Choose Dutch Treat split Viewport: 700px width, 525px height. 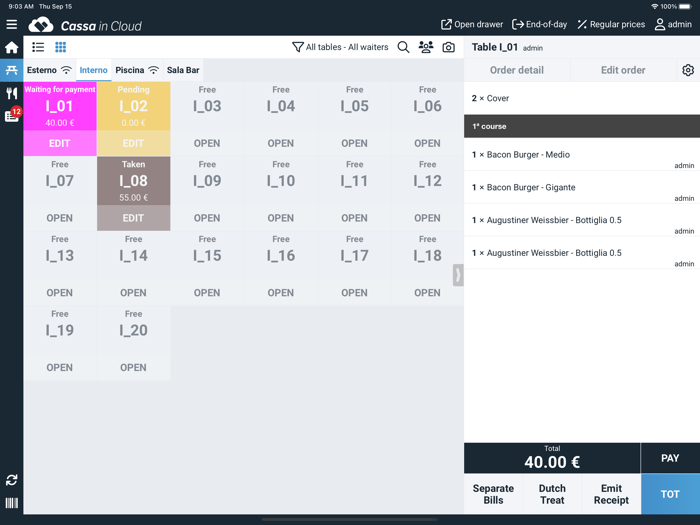click(x=552, y=494)
